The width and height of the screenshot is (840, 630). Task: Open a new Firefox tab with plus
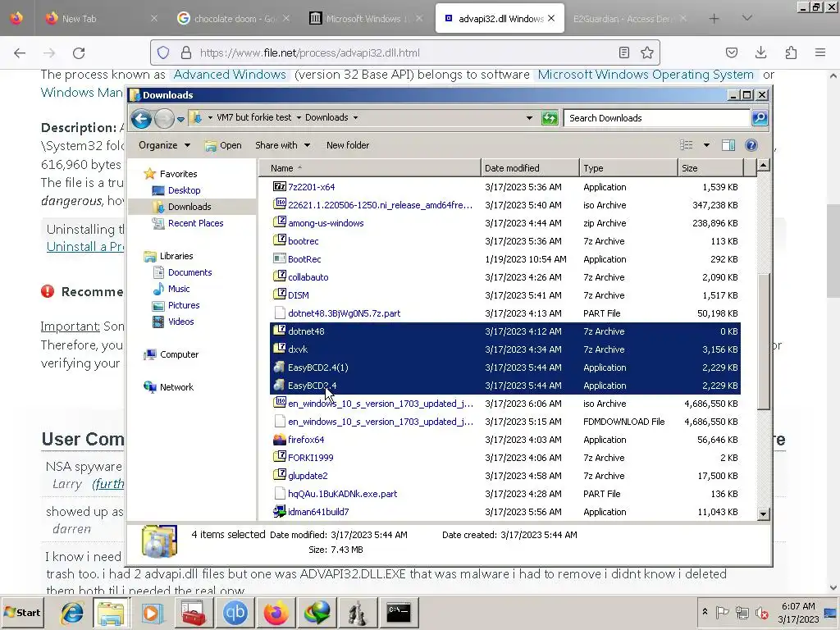[714, 19]
